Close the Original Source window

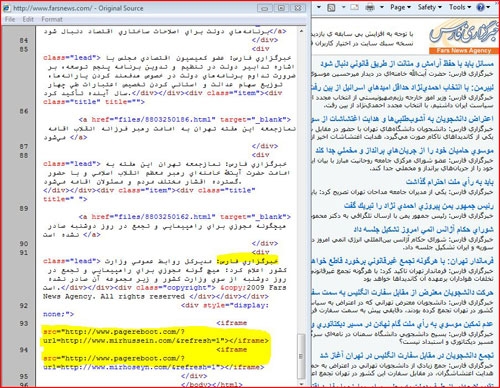[x=298, y=8]
